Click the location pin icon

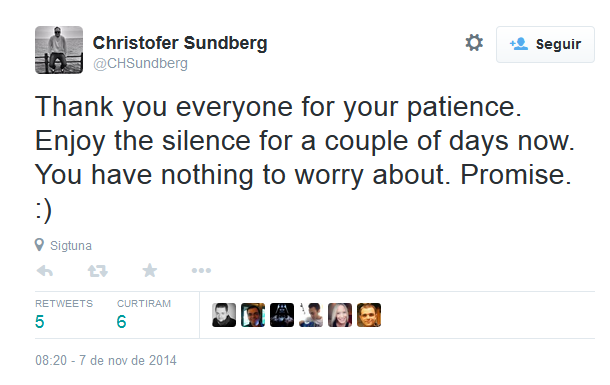[39, 245]
